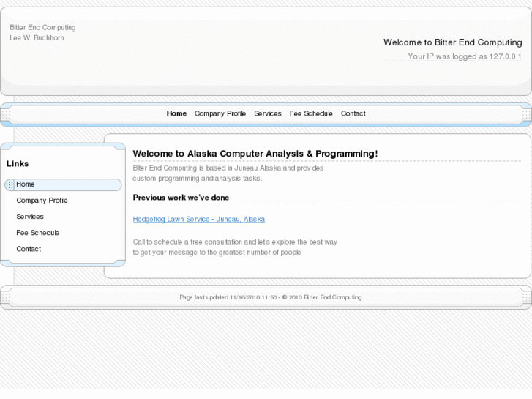Image resolution: width=532 pixels, height=399 pixels.
Task: Select Home in the Links sidebar
Action: point(26,184)
